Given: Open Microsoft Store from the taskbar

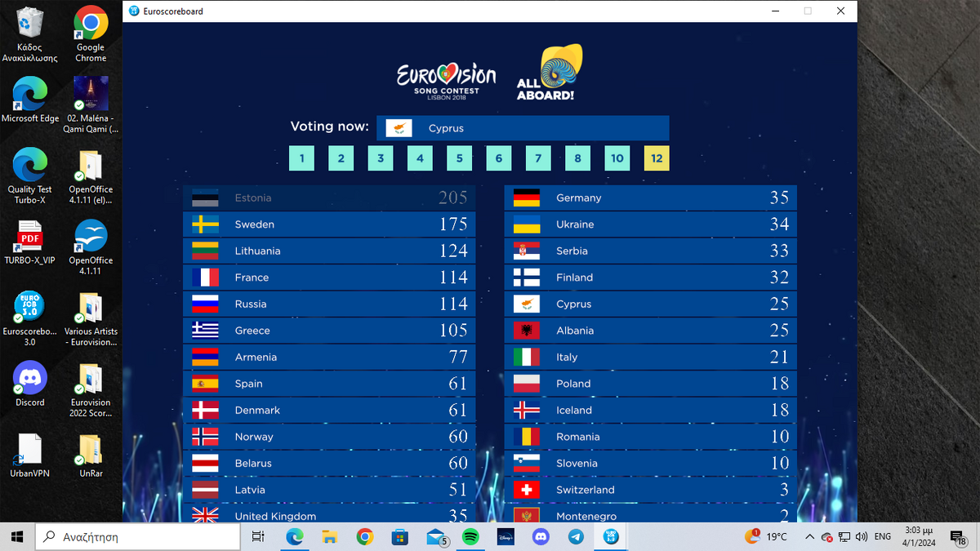Looking at the screenshot, I should click(400, 536).
